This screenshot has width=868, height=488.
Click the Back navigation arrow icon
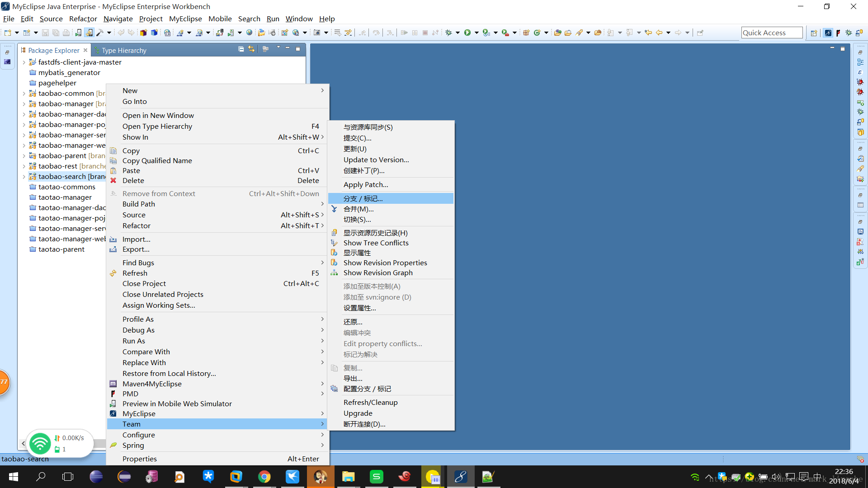click(659, 33)
